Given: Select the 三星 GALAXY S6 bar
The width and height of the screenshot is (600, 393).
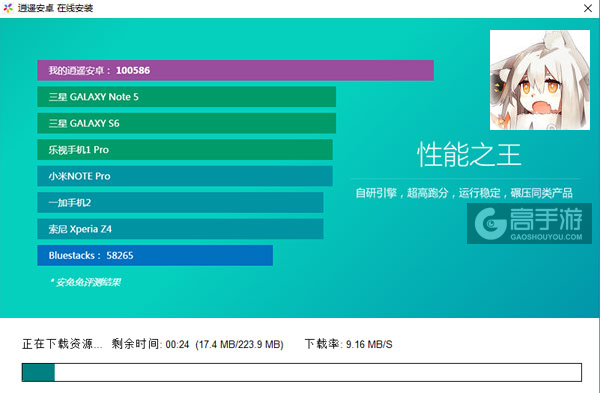Looking at the screenshot, I should 186,123.
